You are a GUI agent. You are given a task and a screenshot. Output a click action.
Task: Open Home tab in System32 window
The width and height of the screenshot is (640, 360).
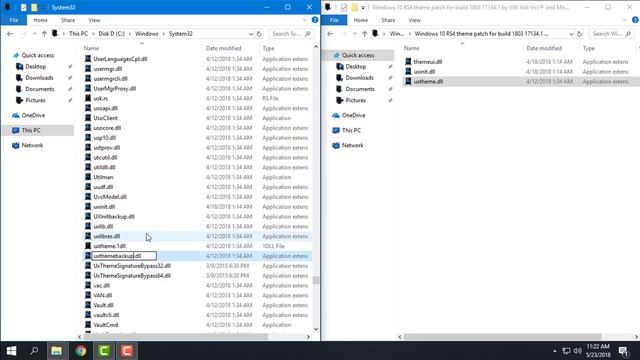pos(40,20)
